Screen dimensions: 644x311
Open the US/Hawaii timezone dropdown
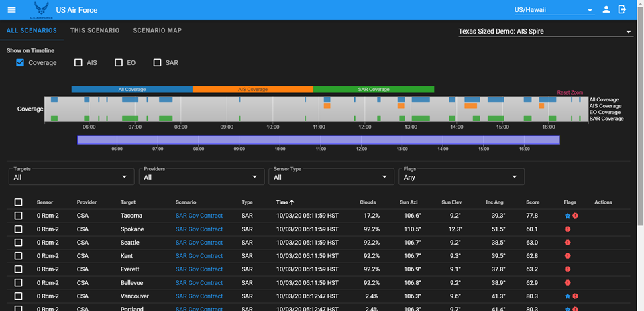553,10
